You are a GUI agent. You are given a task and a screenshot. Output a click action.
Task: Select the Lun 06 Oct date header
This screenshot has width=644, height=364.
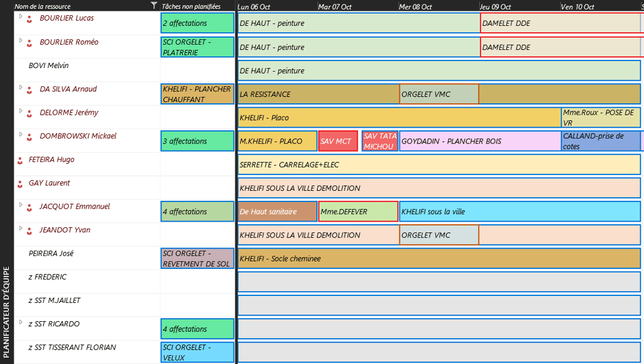pos(254,6)
